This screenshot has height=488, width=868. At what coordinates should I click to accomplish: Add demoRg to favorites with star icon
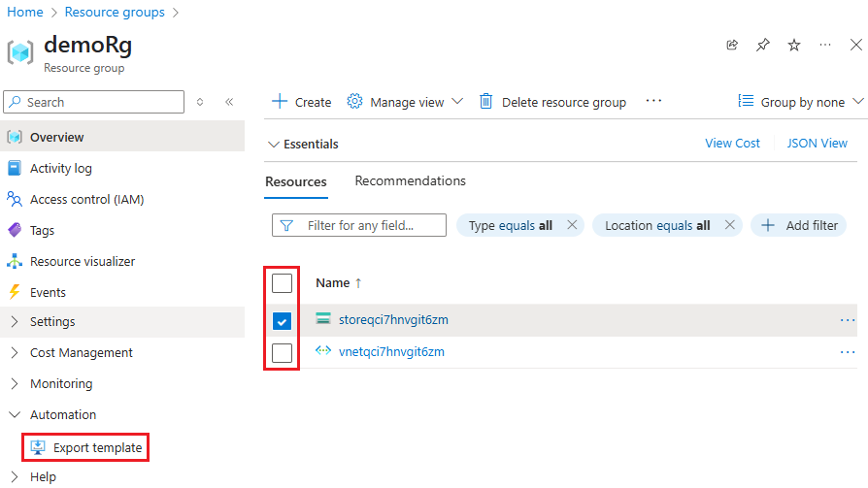point(794,45)
